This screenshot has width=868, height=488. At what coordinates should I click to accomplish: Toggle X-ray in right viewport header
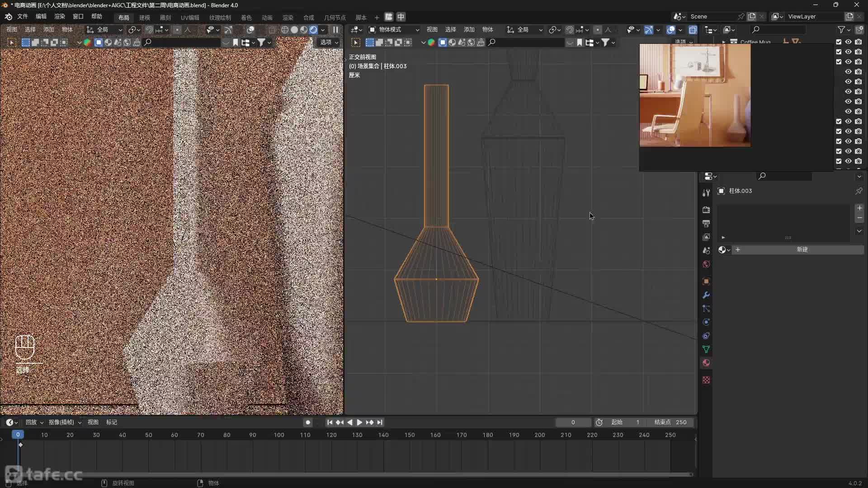(693, 30)
